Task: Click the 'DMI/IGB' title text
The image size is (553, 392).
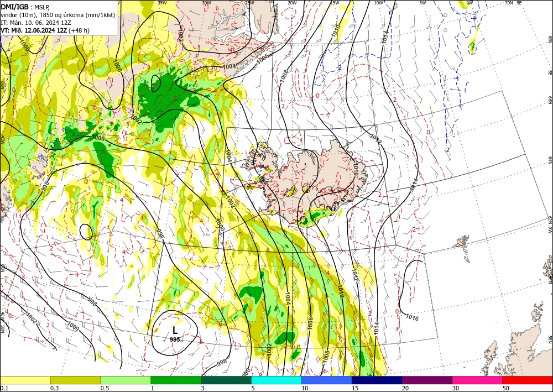Action: click(15, 6)
